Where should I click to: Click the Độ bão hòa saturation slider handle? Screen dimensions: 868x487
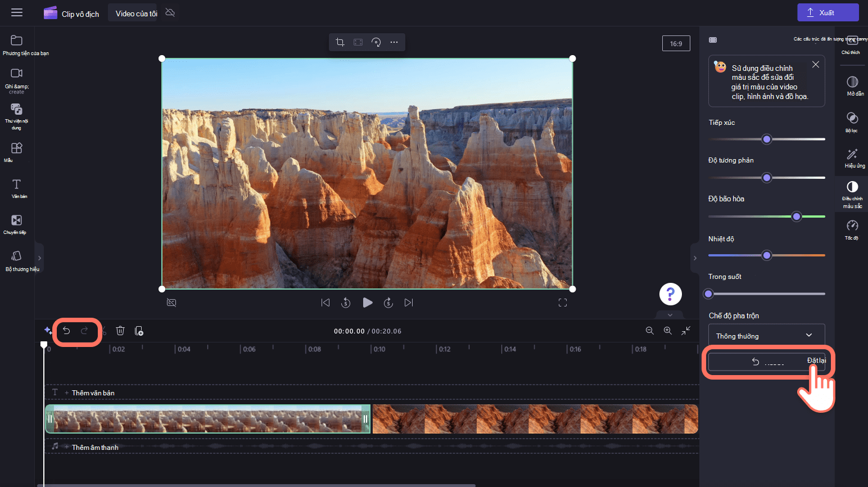tap(796, 217)
